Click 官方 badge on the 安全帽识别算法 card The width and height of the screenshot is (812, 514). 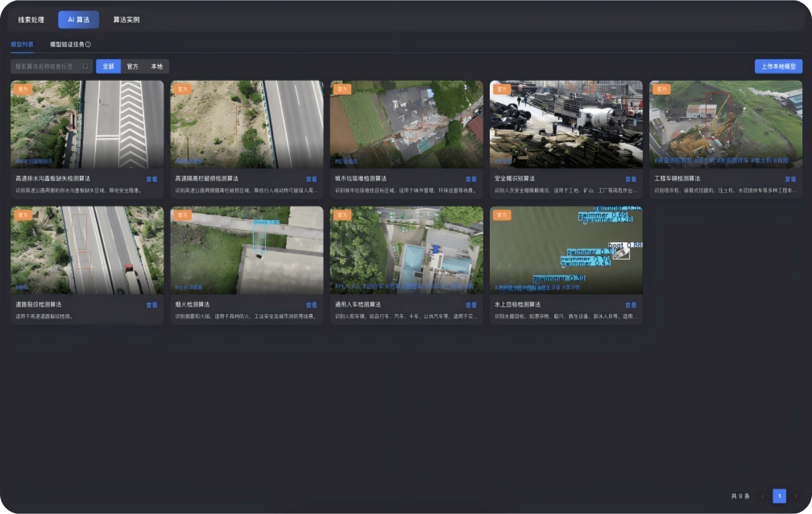tap(502, 89)
